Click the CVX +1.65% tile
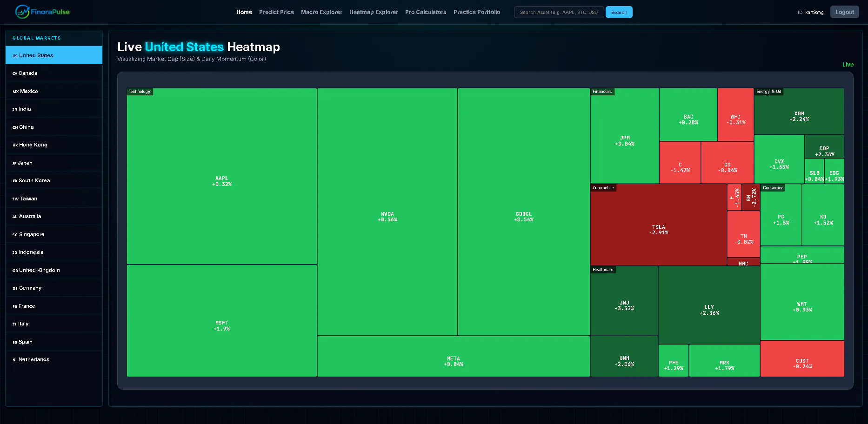Viewport: 868px width, 424px height. [x=779, y=159]
